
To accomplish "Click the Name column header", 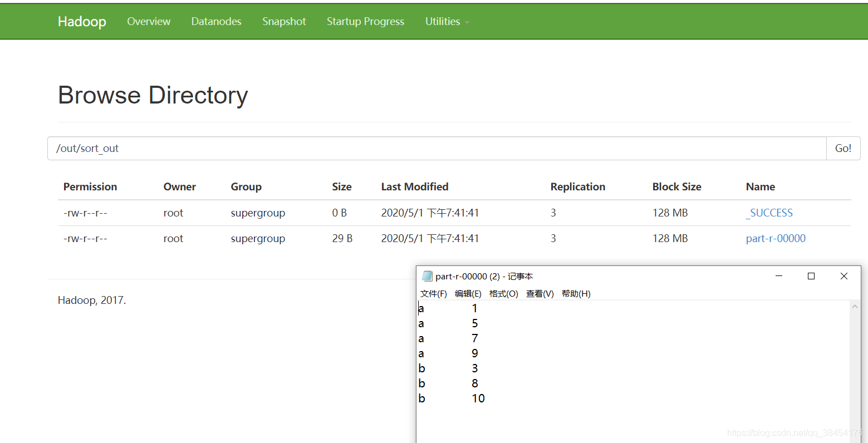I will (x=761, y=187).
